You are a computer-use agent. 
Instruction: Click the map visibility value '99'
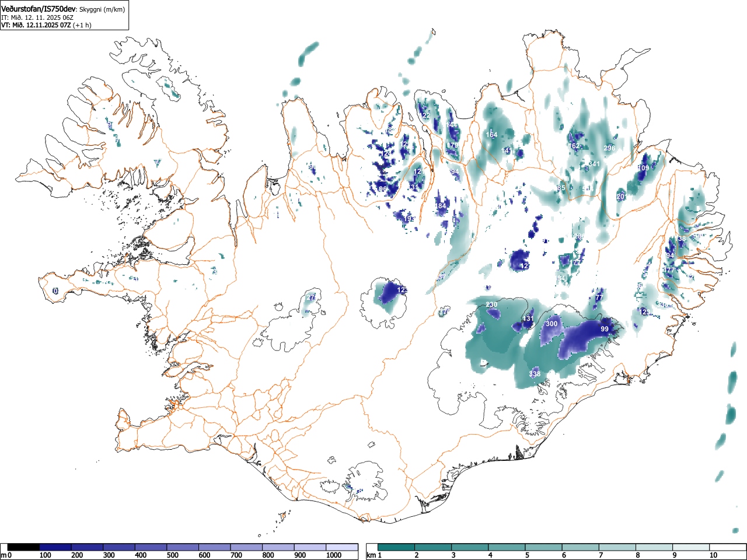[605, 329]
